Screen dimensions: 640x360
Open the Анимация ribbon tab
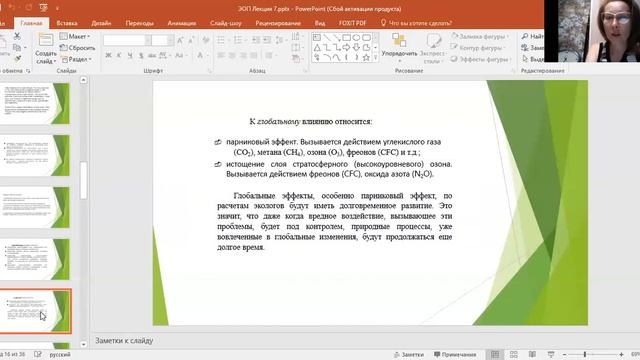click(182, 23)
